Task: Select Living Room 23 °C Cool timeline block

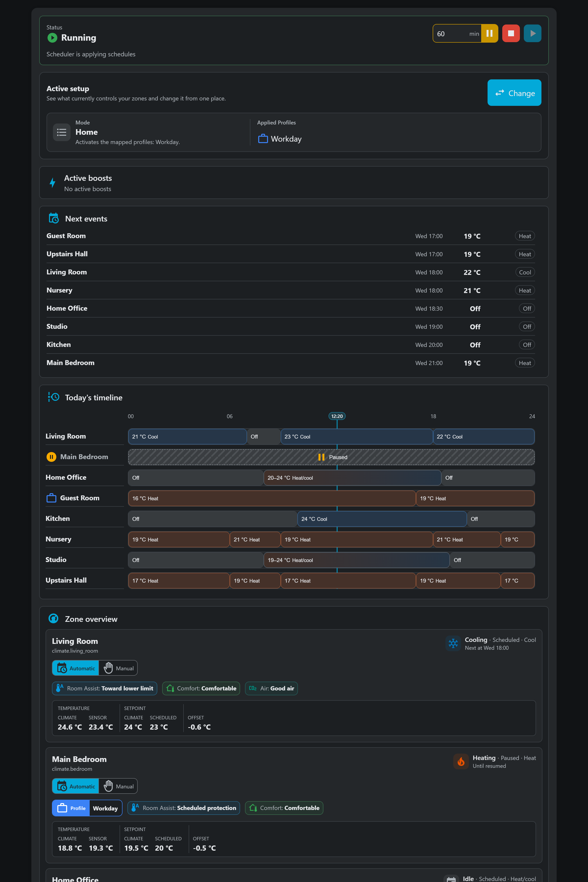Action: point(357,437)
